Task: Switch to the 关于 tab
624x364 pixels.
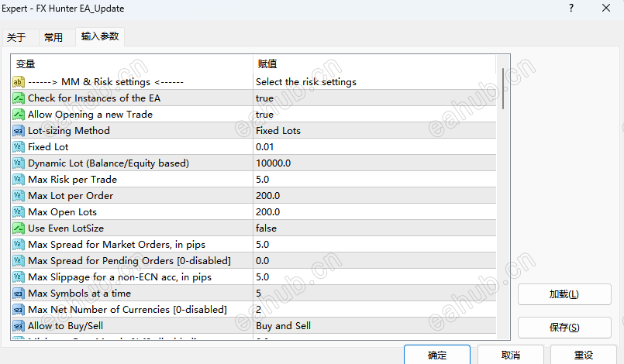Action: (x=16, y=37)
